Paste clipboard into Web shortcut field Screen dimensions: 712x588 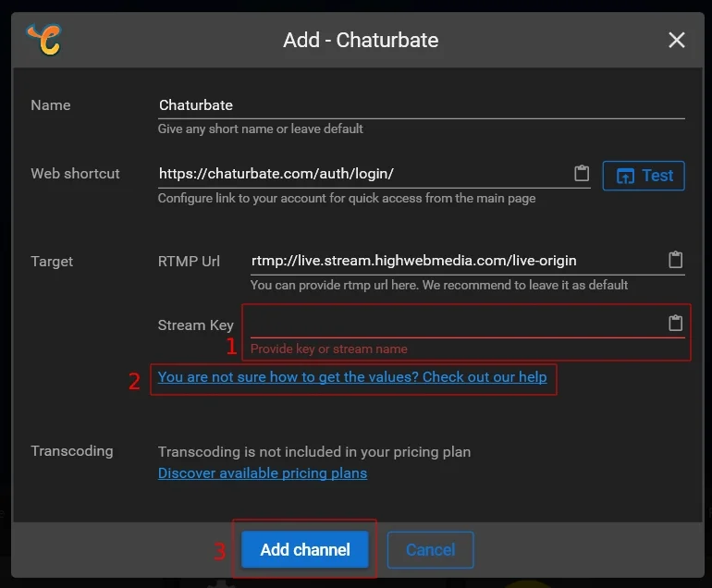pyautogui.click(x=582, y=174)
